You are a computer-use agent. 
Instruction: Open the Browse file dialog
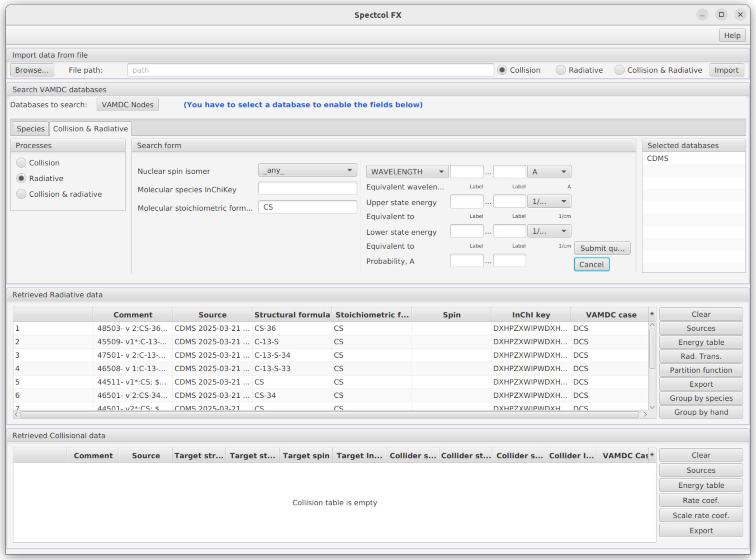coord(32,70)
